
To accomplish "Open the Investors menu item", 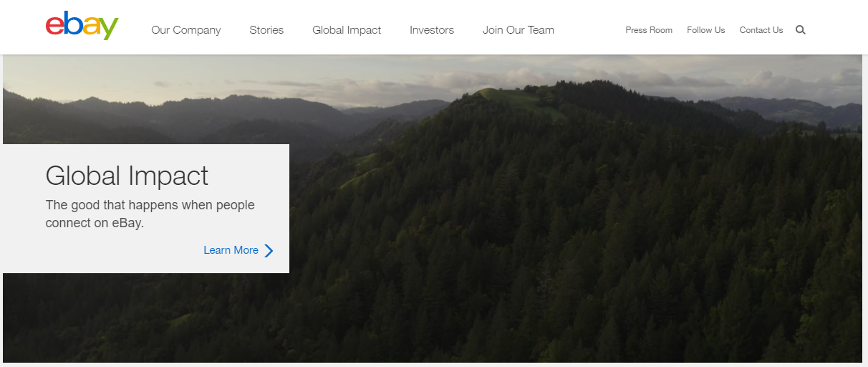I will tap(432, 30).
